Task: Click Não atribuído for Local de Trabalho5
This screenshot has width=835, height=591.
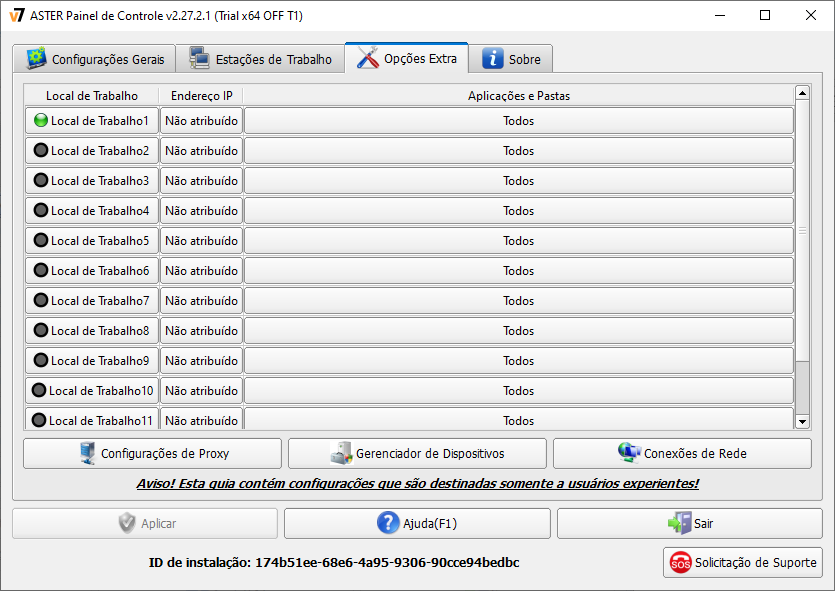Action: (x=201, y=240)
